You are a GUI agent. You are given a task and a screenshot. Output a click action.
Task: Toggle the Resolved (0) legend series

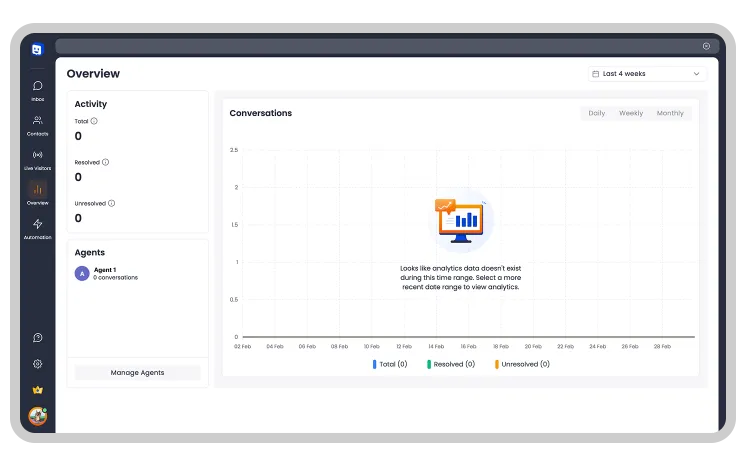[x=451, y=364]
